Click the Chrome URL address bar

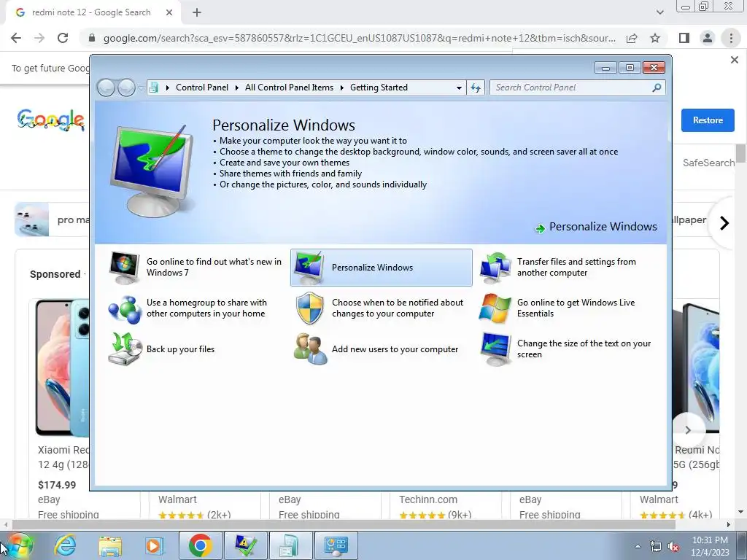pyautogui.click(x=359, y=38)
